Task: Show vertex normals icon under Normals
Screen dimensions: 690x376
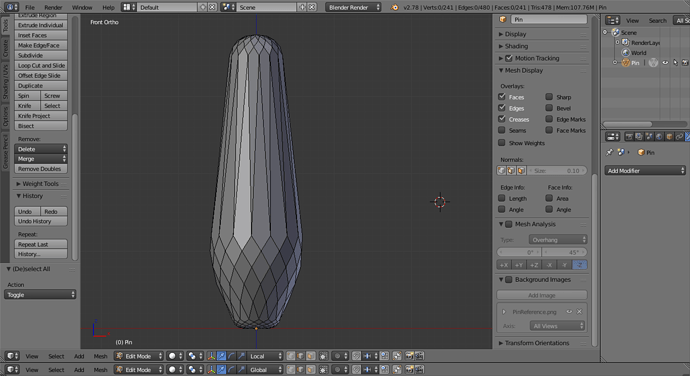Action: click(501, 170)
